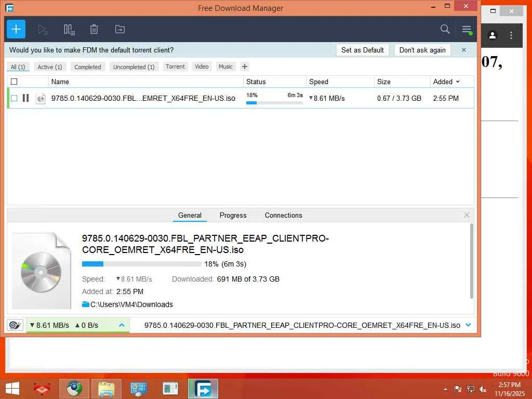
Task: Open the browser globe taskbar icon
Action: [x=74, y=389]
